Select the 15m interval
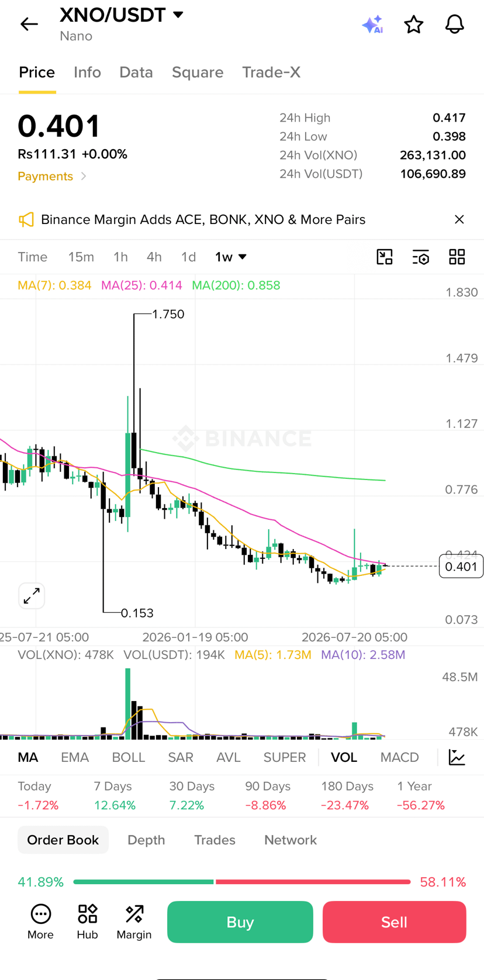The height and width of the screenshot is (980, 484). 81,257
